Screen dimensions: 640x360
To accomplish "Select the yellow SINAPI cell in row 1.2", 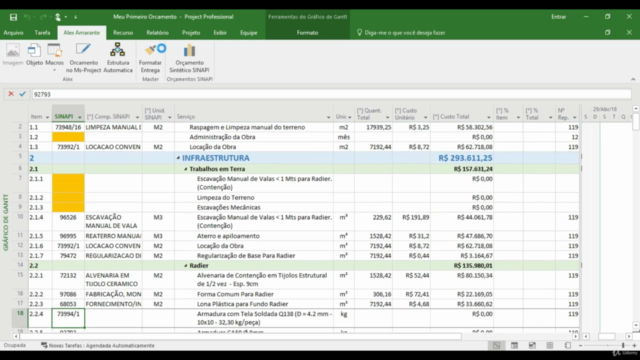I will pos(68,137).
